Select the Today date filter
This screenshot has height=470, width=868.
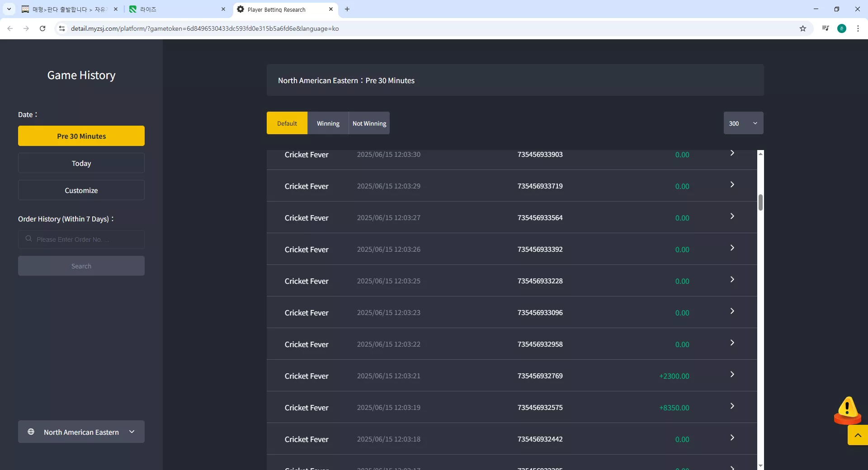81,163
